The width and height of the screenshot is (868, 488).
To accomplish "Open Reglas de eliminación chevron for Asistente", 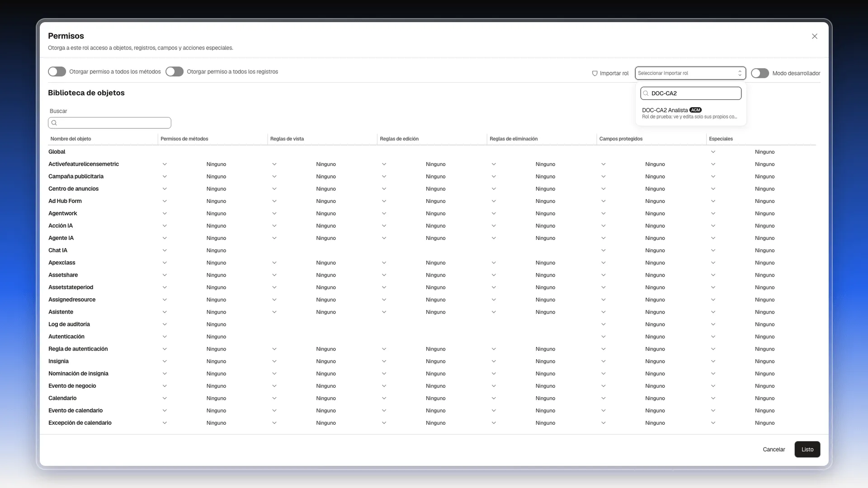I will [494, 312].
